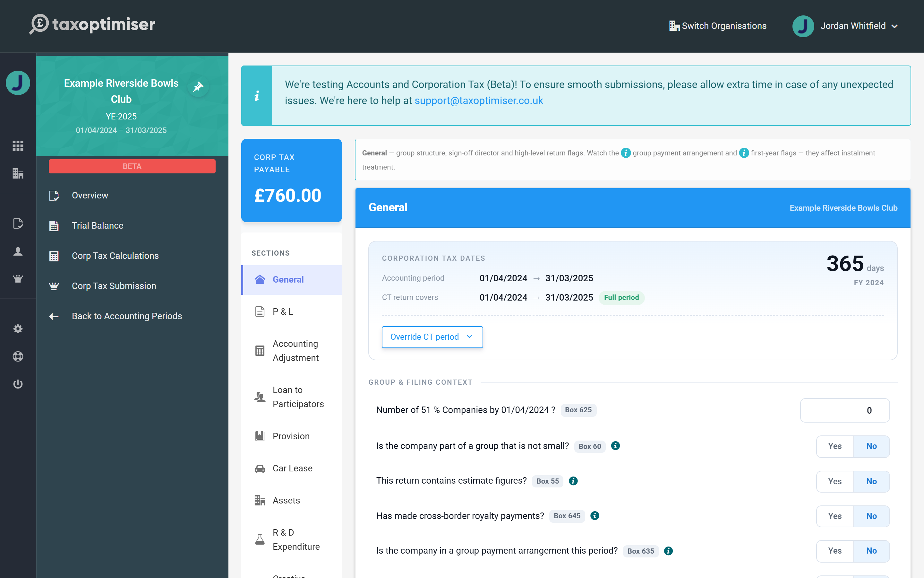The image size is (924, 578).
Task: Click the Corp Tax Submission crown icon
Action: point(54,286)
